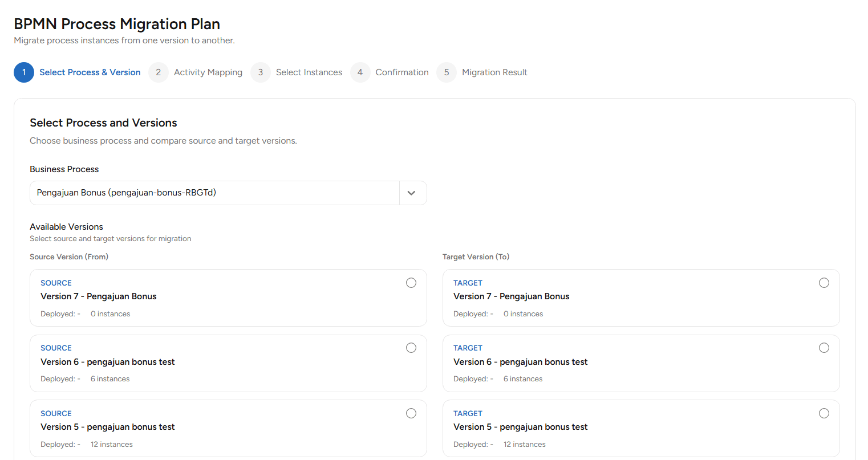This screenshot has height=460, width=868.
Task: Click the step 5 number circle
Action: coord(447,72)
